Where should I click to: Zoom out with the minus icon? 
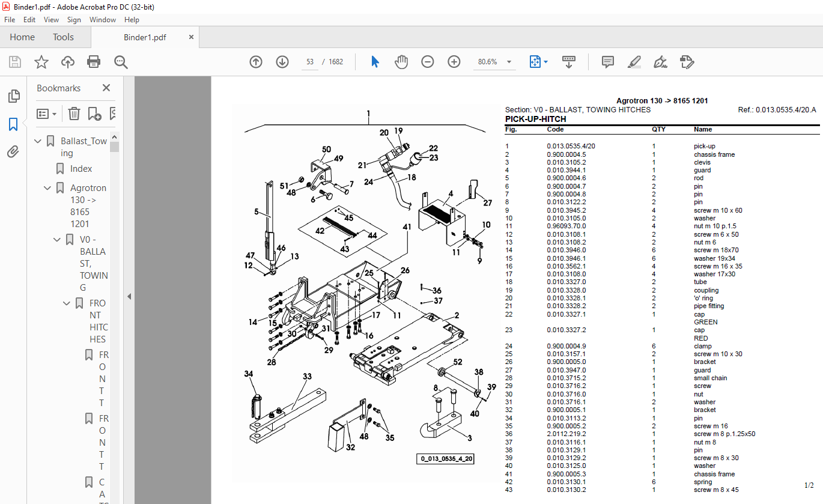(428, 62)
